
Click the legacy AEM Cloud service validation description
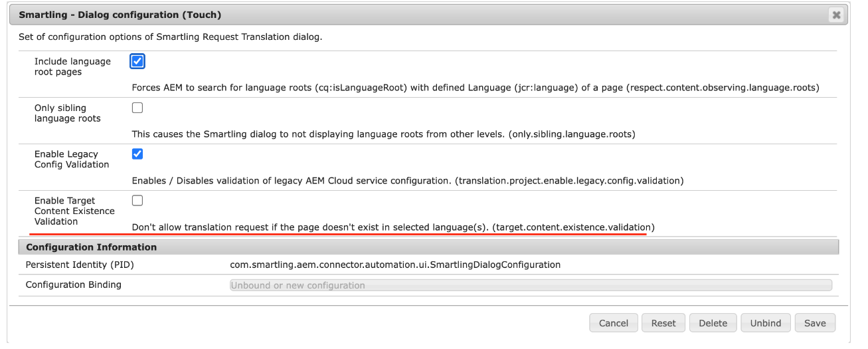(408, 180)
